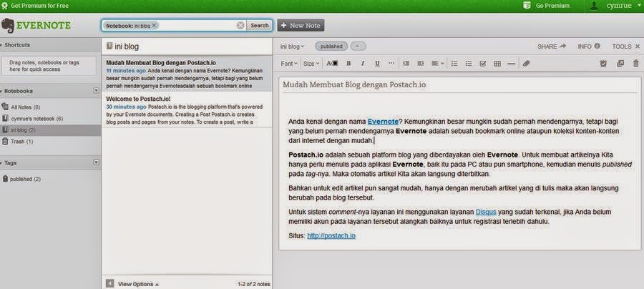Open the Evernote hyperlink in note body
644x289 pixels.
pos(383,122)
